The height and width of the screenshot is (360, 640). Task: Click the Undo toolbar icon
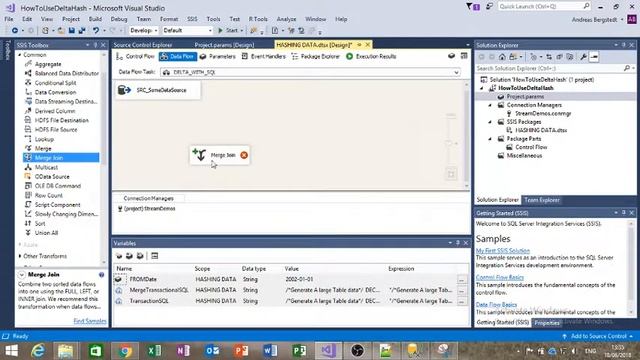pyautogui.click(x=96, y=31)
